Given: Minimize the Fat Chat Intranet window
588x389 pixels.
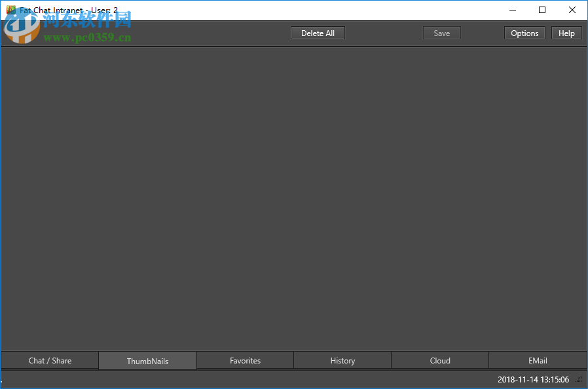Looking at the screenshot, I should pos(513,10).
